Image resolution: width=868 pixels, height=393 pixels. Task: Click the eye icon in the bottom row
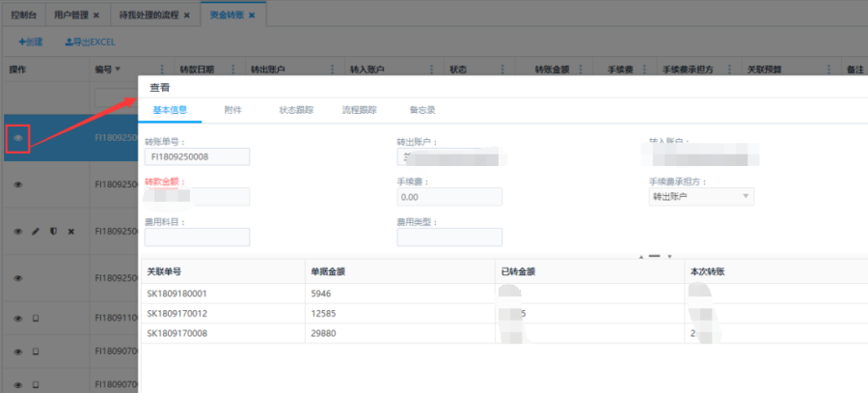[17, 385]
